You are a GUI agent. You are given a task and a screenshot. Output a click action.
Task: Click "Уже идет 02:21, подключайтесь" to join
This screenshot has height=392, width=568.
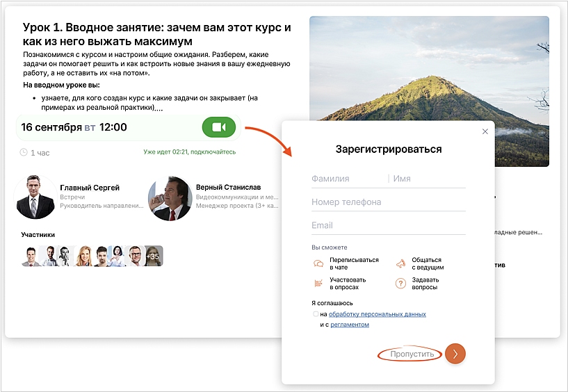pos(189,152)
